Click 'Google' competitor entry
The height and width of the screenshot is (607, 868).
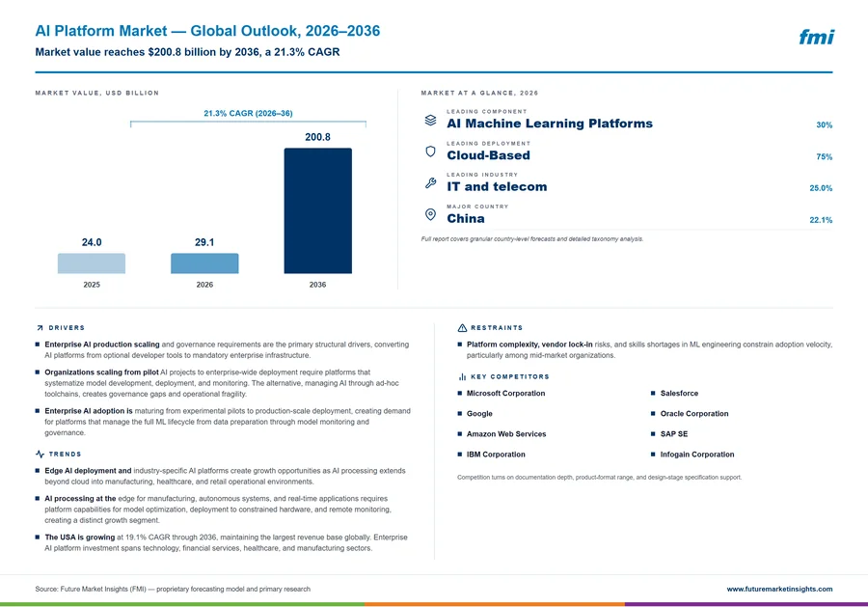tap(479, 414)
